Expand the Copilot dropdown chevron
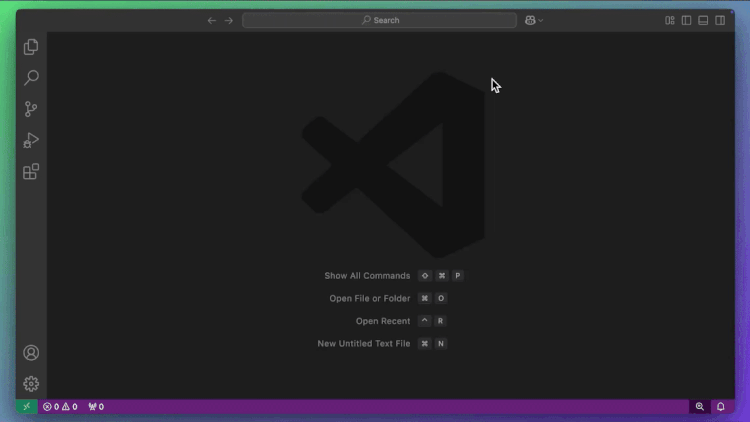 pyautogui.click(x=540, y=21)
